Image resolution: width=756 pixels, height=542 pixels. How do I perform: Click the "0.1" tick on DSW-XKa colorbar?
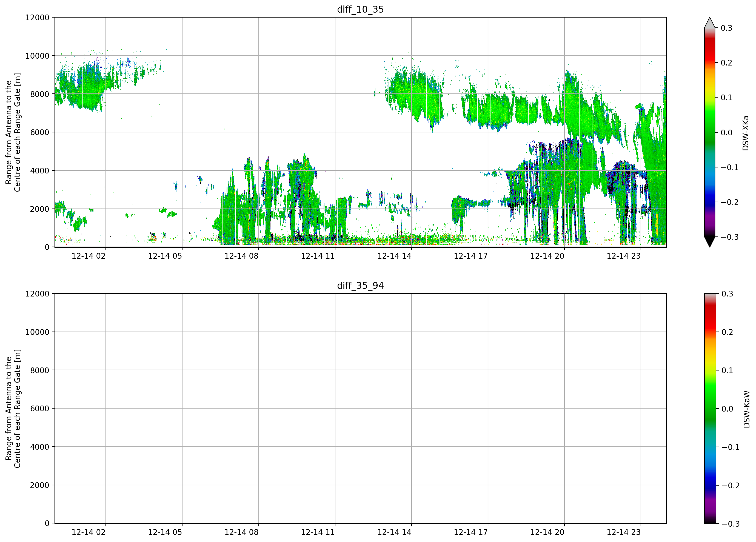point(726,98)
